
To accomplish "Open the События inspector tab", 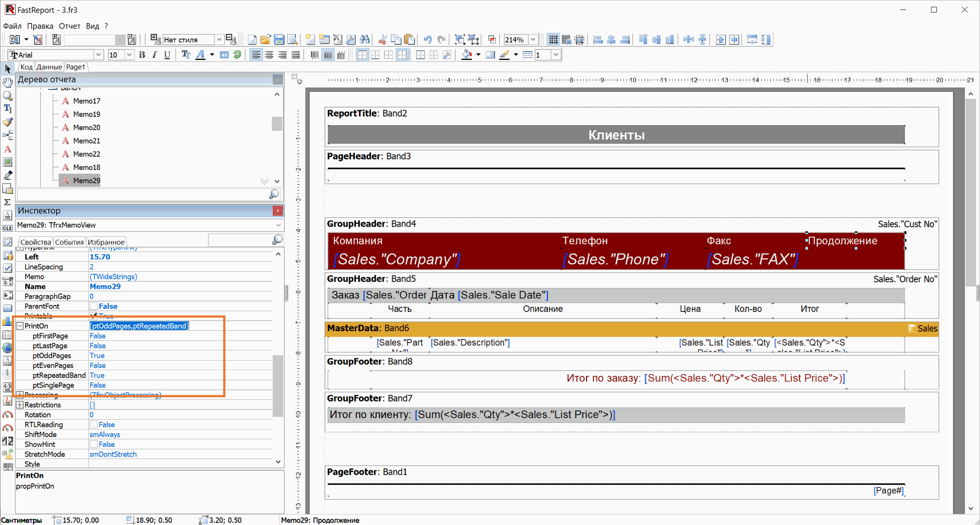I will coord(69,242).
